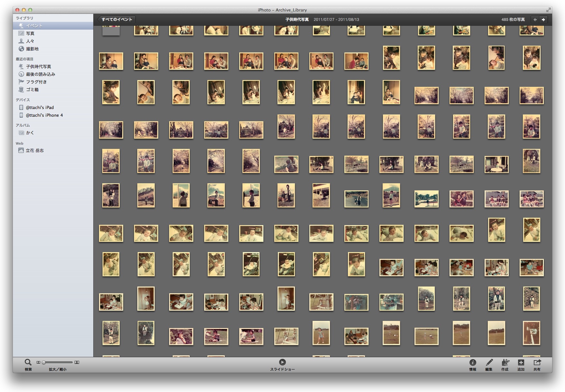The width and height of the screenshot is (565, 392).
Task: Click the Search magnifier icon
Action: click(28, 362)
